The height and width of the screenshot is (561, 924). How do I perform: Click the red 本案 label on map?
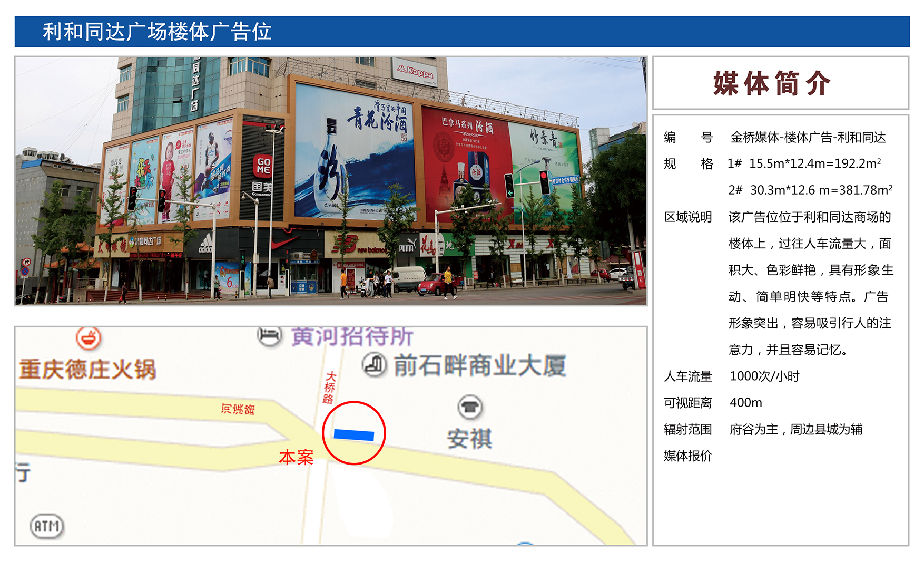click(296, 457)
